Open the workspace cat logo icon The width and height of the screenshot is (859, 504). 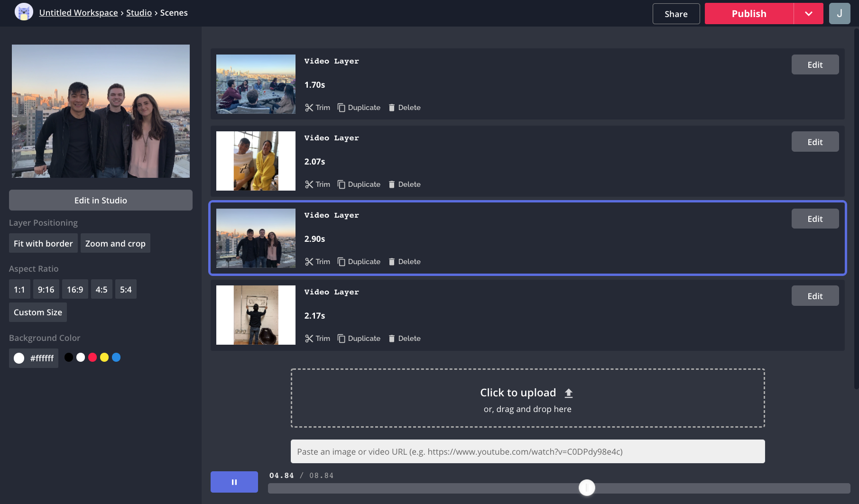point(24,13)
